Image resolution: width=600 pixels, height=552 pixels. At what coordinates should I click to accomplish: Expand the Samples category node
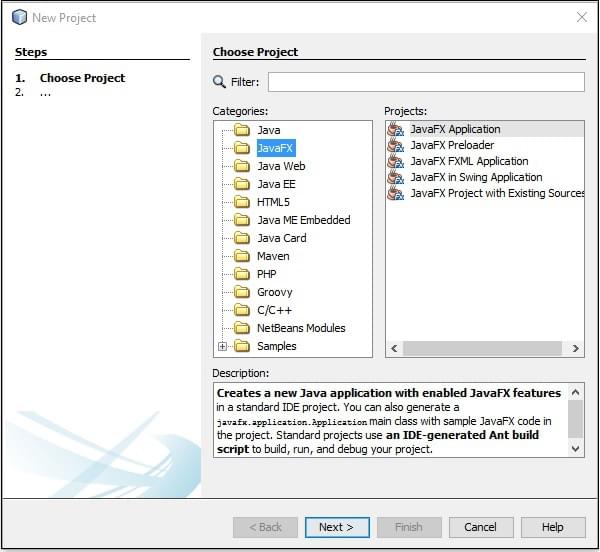(x=222, y=346)
